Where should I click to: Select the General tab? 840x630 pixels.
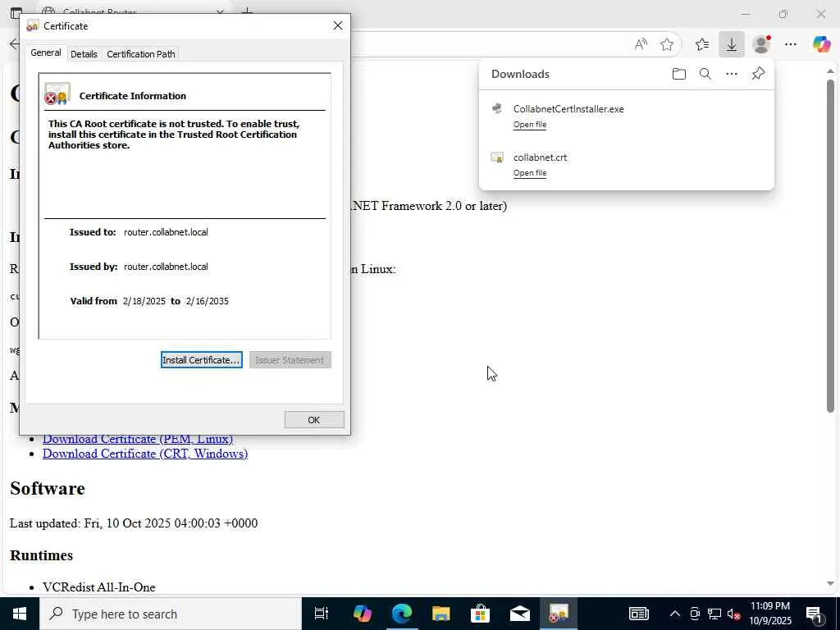[x=46, y=52]
